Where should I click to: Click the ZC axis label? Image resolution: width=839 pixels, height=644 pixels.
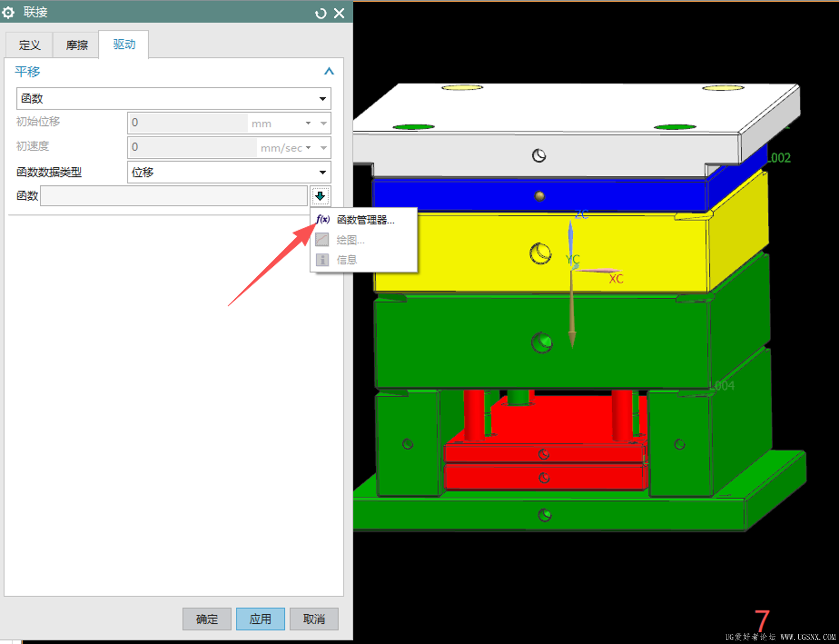(582, 214)
